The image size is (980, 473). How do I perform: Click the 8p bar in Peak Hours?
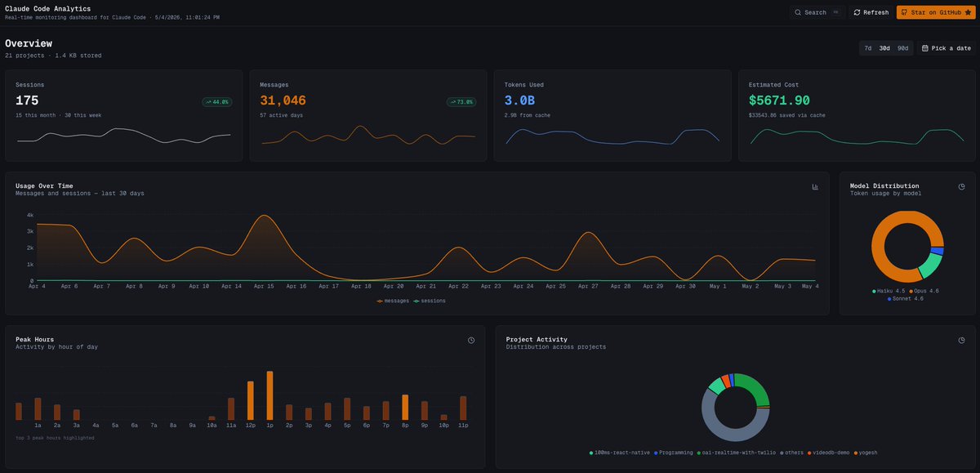(405, 408)
